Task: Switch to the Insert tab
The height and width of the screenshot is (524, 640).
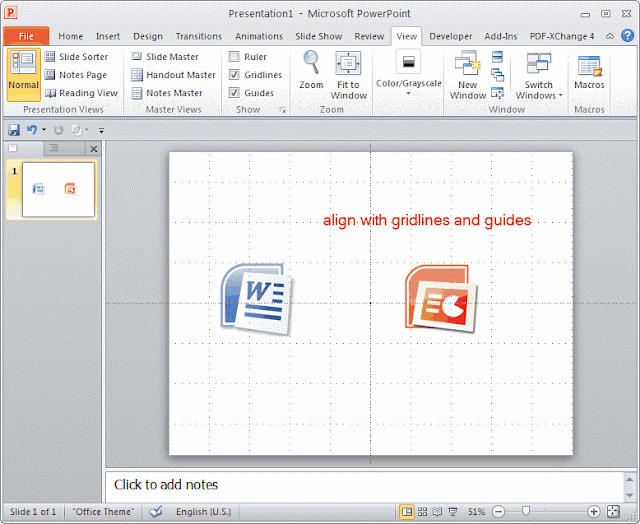Action: coord(108,36)
